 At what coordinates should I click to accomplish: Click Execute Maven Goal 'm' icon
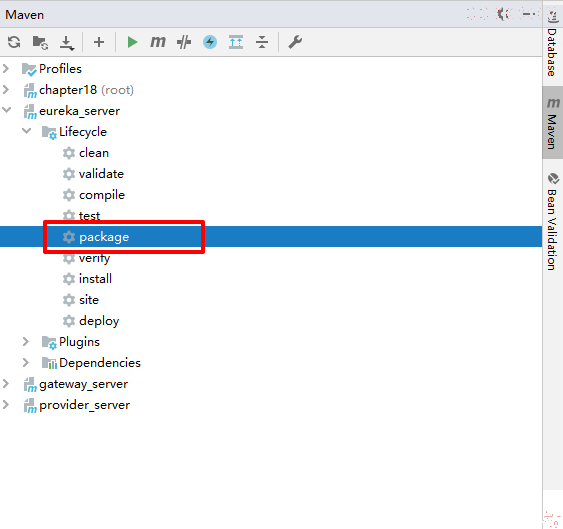[x=158, y=42]
